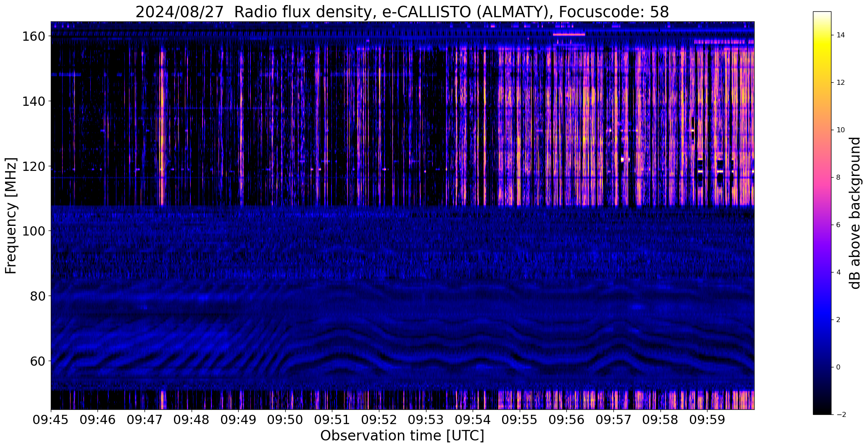The height and width of the screenshot is (448, 868).
Task: Click the colorbar tick label 2
Action: click(839, 320)
